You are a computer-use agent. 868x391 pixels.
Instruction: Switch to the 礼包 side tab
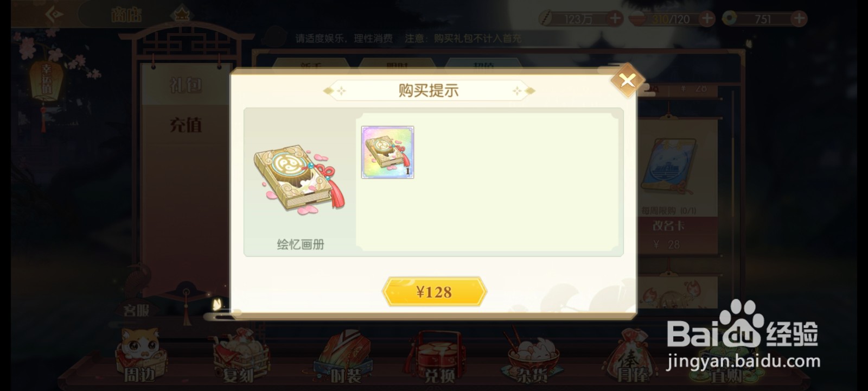point(186,85)
